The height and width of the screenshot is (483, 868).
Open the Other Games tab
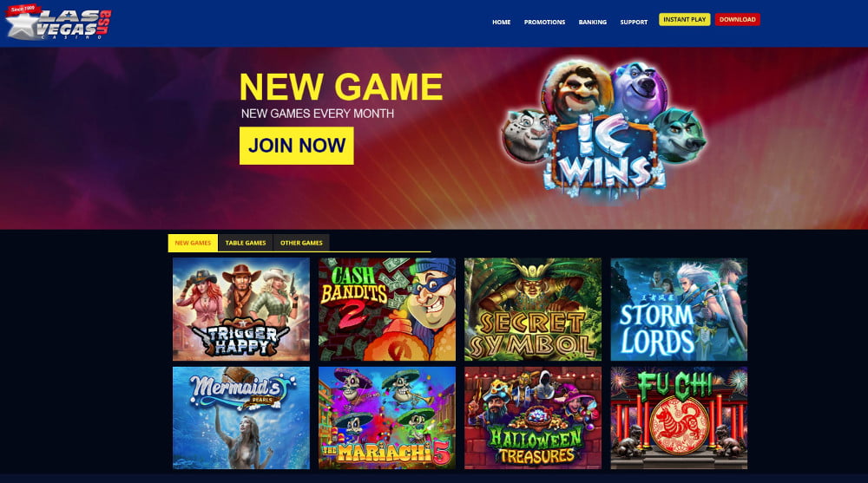pyautogui.click(x=301, y=243)
